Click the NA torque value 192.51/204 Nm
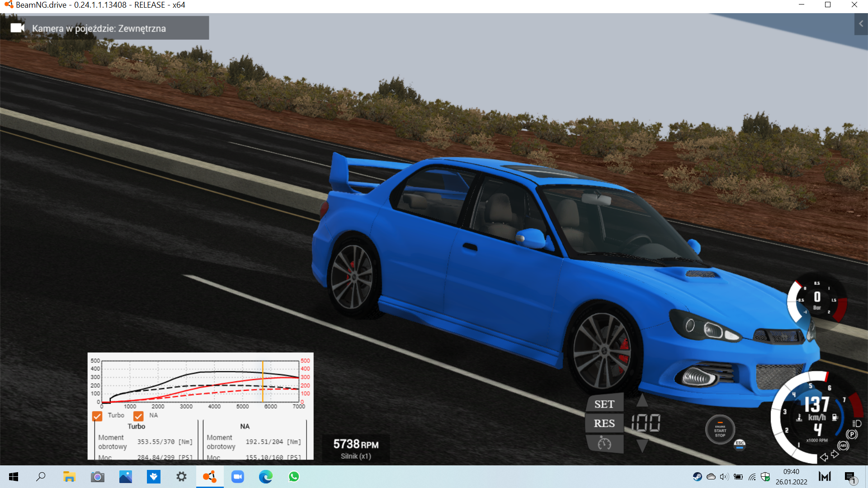The height and width of the screenshot is (488, 868). pos(273,442)
